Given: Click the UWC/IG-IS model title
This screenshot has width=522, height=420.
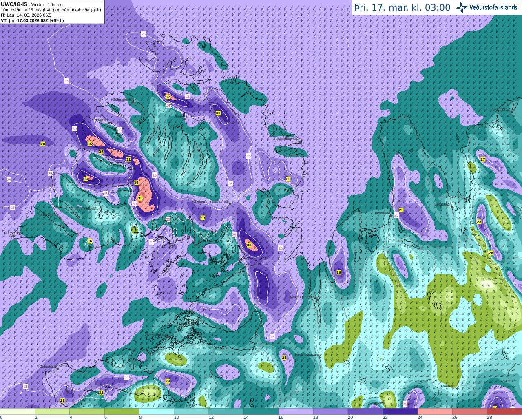Looking at the screenshot, I should click(14, 4).
